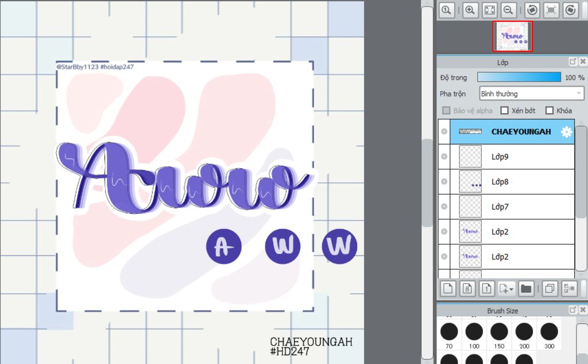Choose brush size 70

point(449,335)
